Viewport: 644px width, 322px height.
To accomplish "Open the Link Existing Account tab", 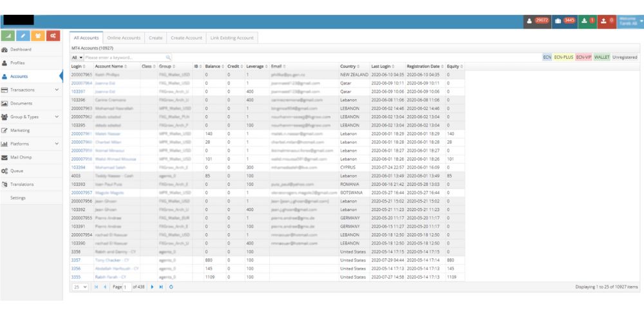I will pos(232,38).
